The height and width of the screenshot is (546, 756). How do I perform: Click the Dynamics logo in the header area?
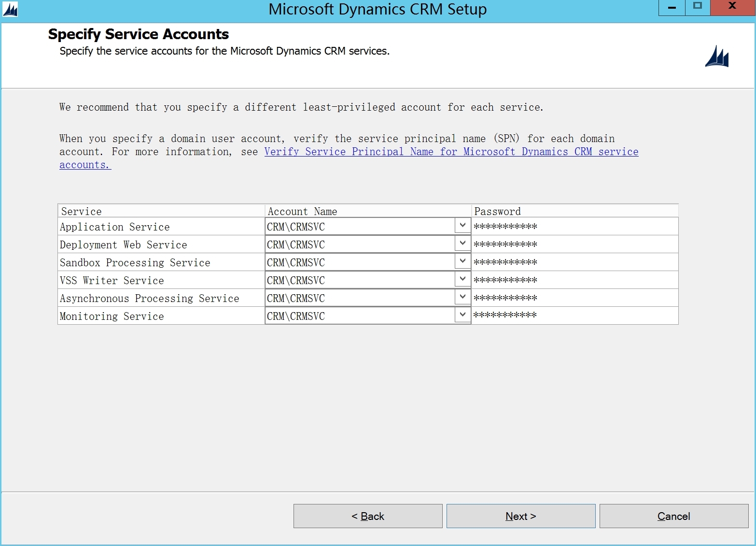tap(717, 57)
